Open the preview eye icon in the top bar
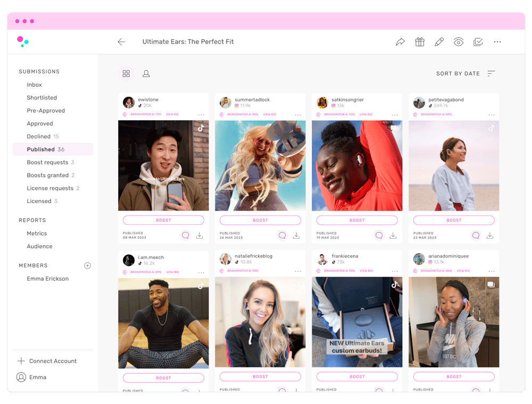The image size is (532, 404). (x=459, y=41)
